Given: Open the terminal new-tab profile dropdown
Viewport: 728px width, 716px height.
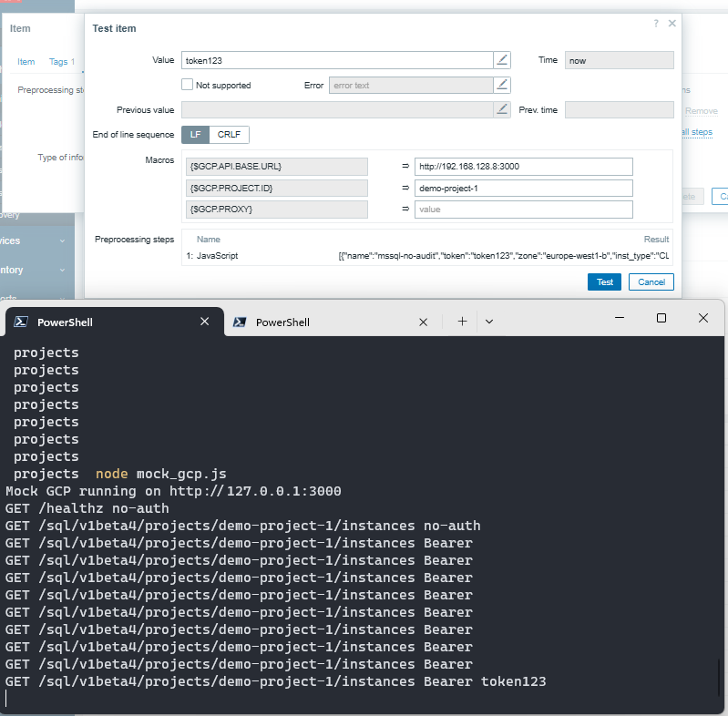Looking at the screenshot, I should coord(489,321).
